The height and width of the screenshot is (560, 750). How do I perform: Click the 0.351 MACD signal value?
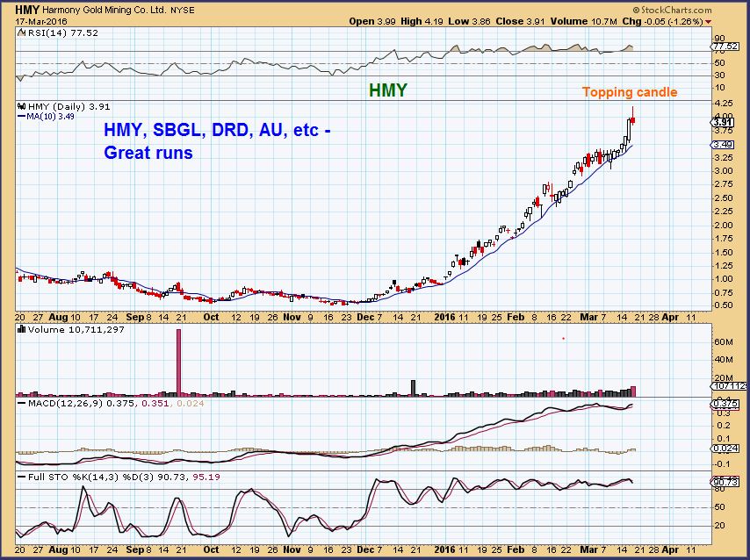pos(155,404)
